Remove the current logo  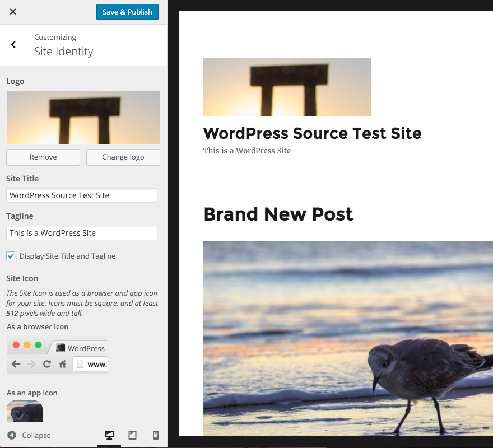click(43, 157)
